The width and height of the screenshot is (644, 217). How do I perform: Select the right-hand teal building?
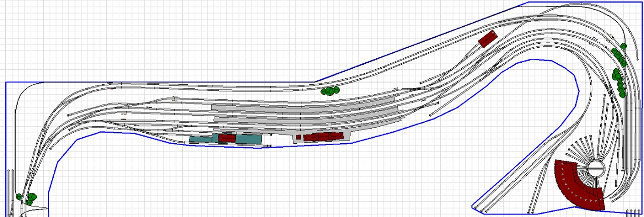[249, 139]
